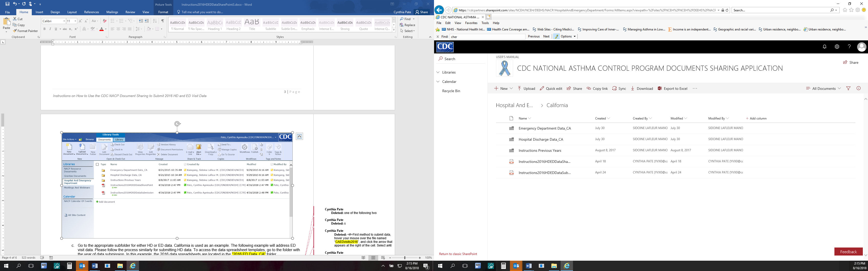Toggle Subscript in the Font group
Viewport: 868px width, 271px height.
pyautogui.click(x=71, y=29)
